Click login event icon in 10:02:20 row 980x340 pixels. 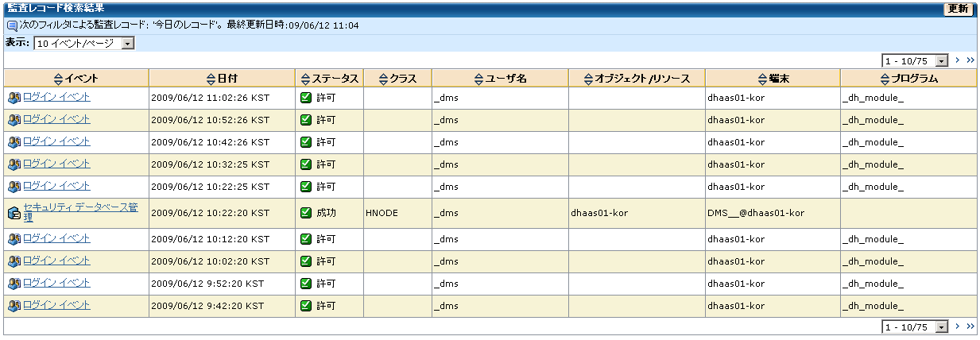click(x=14, y=261)
